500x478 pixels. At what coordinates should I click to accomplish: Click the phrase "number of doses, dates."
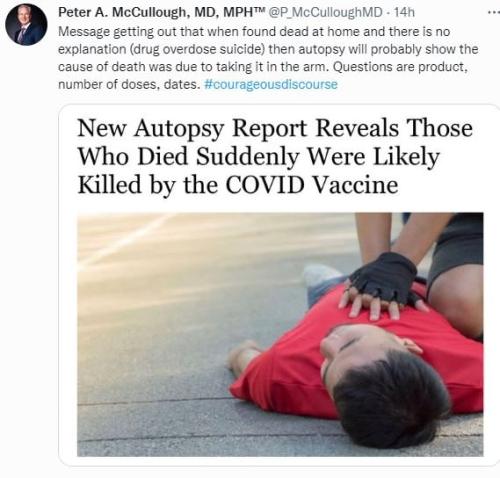coord(129,84)
